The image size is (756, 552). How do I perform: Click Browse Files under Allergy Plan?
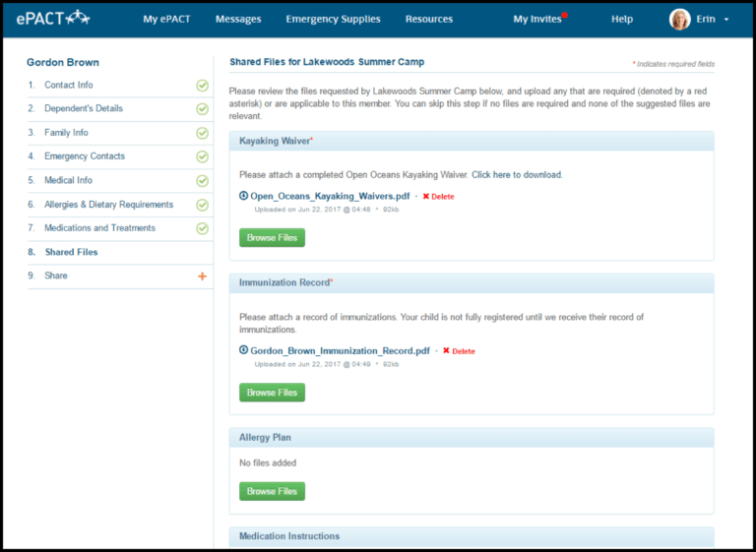(x=272, y=491)
